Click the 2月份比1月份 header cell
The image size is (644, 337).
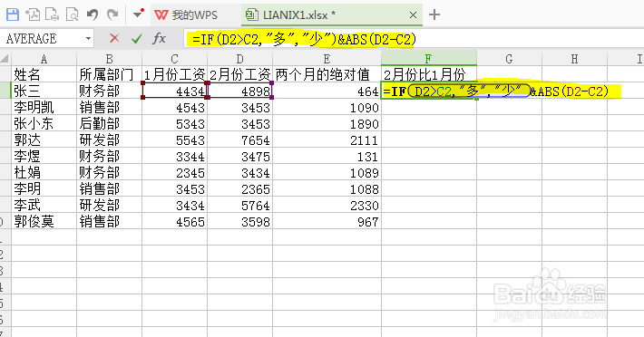pyautogui.click(x=429, y=74)
